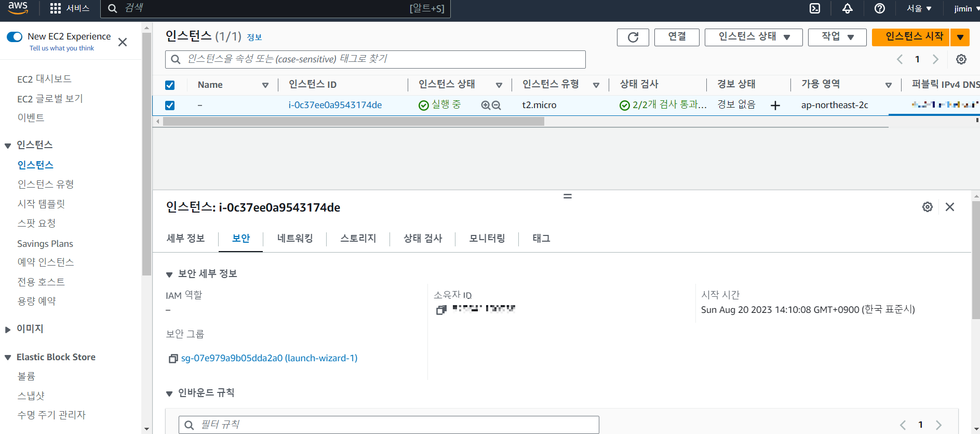The image size is (980, 434).
Task: Click the sidebar vertical scrollbar
Action: pyautogui.click(x=146, y=154)
